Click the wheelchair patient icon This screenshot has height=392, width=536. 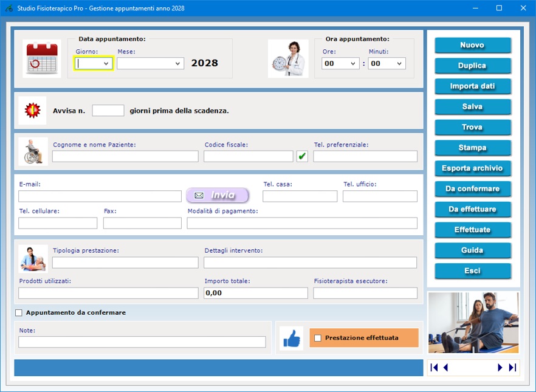pyautogui.click(x=33, y=151)
